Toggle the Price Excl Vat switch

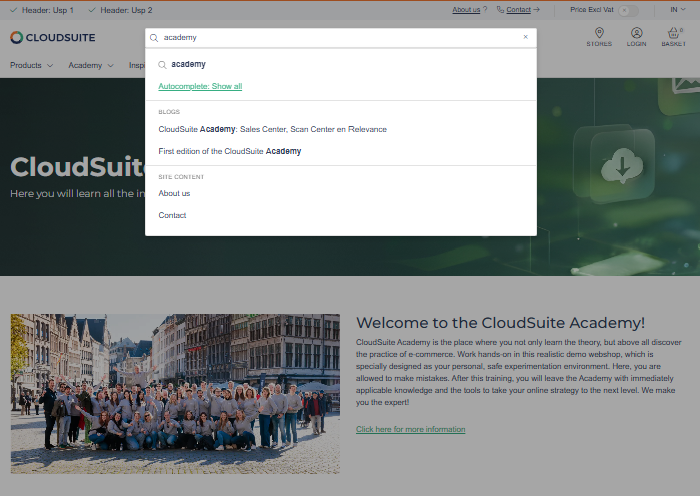[x=628, y=10]
